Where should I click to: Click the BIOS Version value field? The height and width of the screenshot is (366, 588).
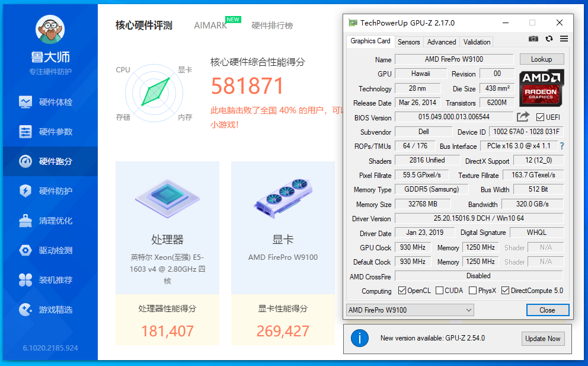pos(454,117)
